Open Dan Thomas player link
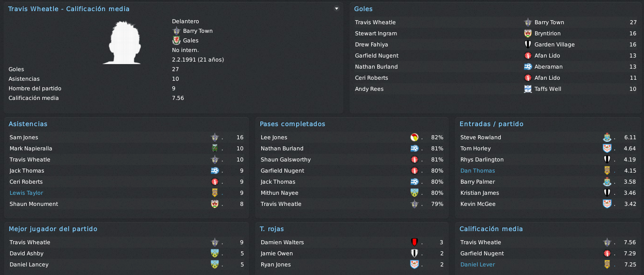This screenshot has width=644, height=275. pos(478,171)
